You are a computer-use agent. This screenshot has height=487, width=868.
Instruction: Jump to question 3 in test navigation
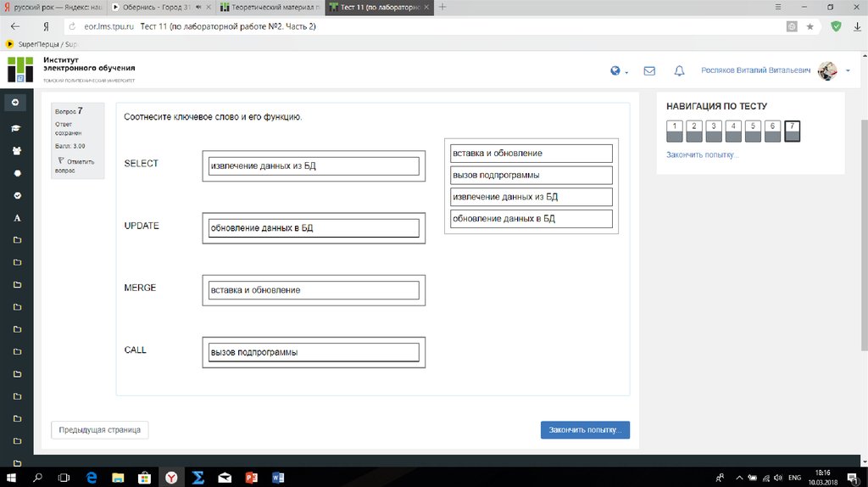pyautogui.click(x=714, y=131)
